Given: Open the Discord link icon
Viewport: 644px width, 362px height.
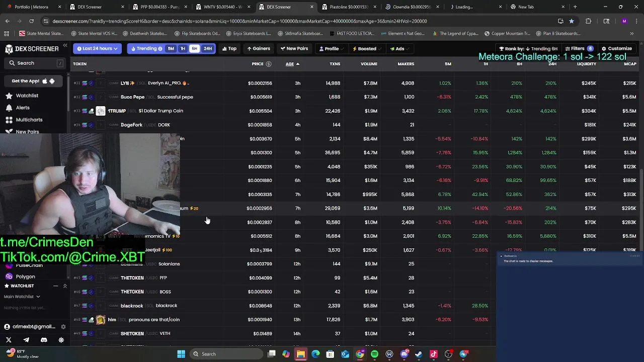Looking at the screenshot, I should 44,340.
